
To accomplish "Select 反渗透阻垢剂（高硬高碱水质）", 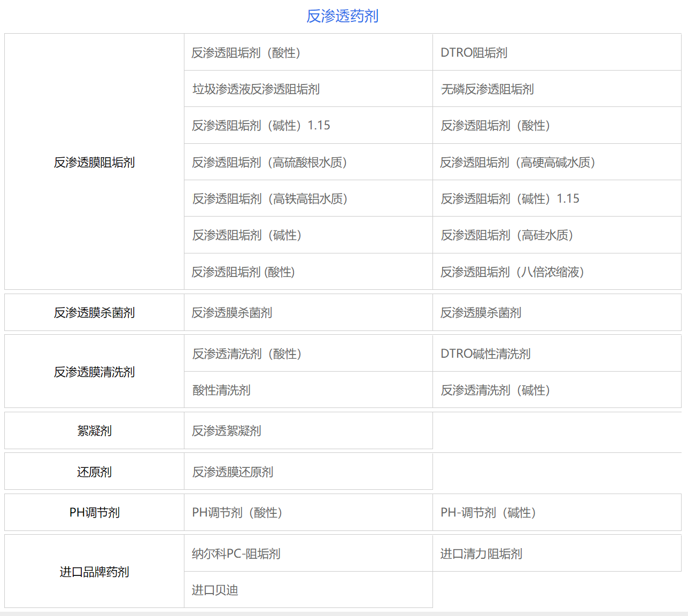I will pyautogui.click(x=519, y=162).
